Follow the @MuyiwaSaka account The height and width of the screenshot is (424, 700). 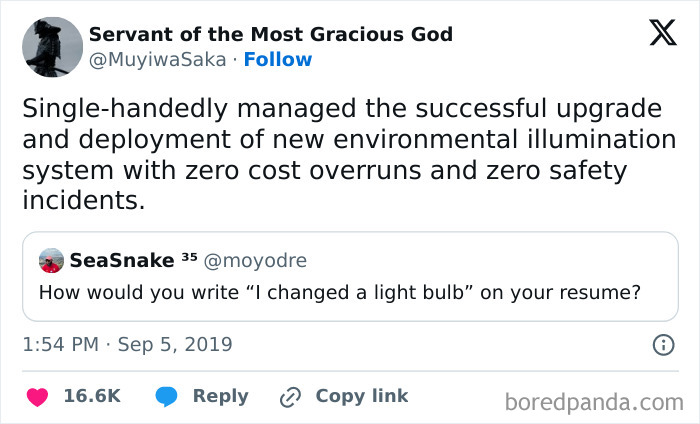point(277,59)
